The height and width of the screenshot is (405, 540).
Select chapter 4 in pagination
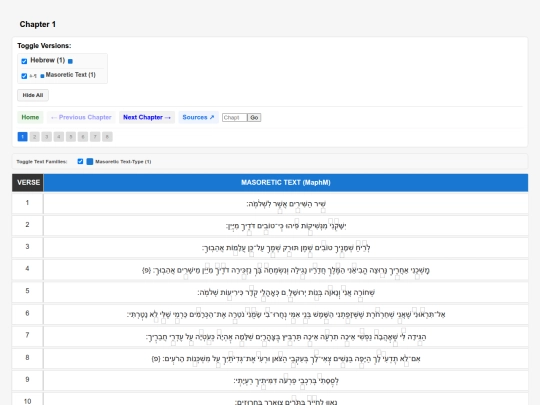click(59, 137)
